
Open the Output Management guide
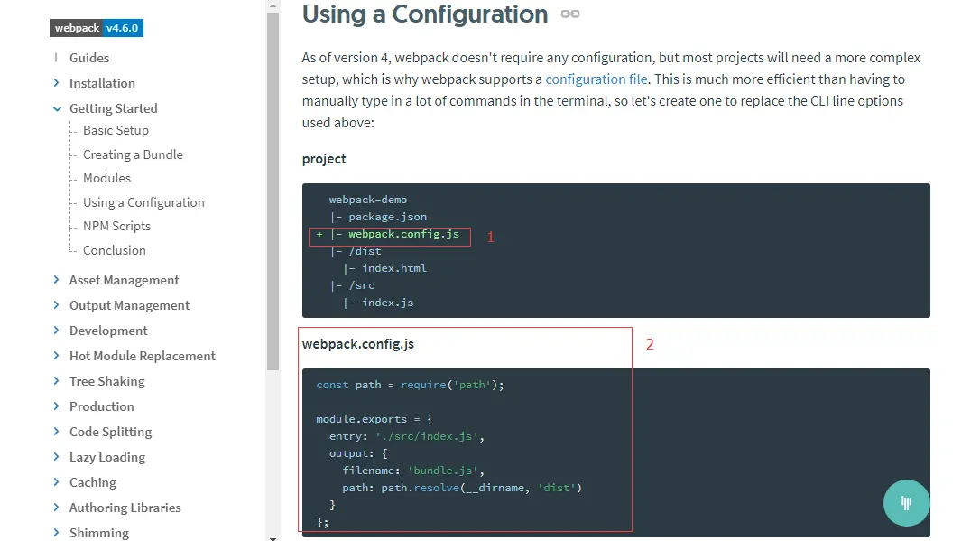[129, 305]
